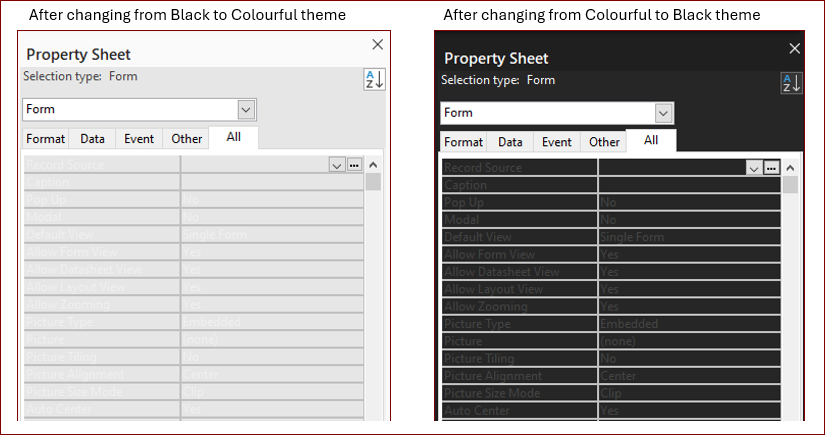Click scroll-up arrow in light sheet property list
The width and height of the screenshot is (825, 435).
coord(373,165)
